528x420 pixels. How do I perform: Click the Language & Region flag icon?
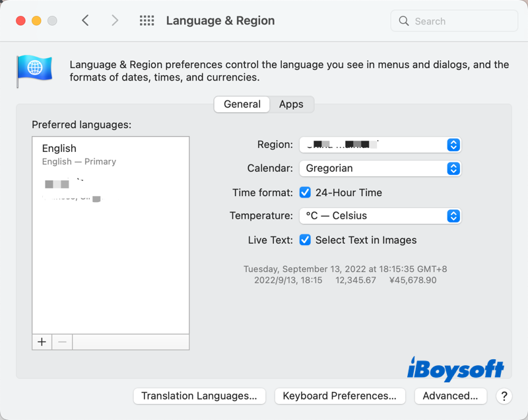34,69
